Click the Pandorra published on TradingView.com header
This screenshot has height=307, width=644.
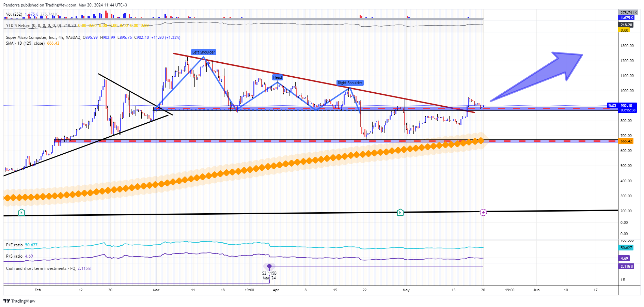point(65,5)
